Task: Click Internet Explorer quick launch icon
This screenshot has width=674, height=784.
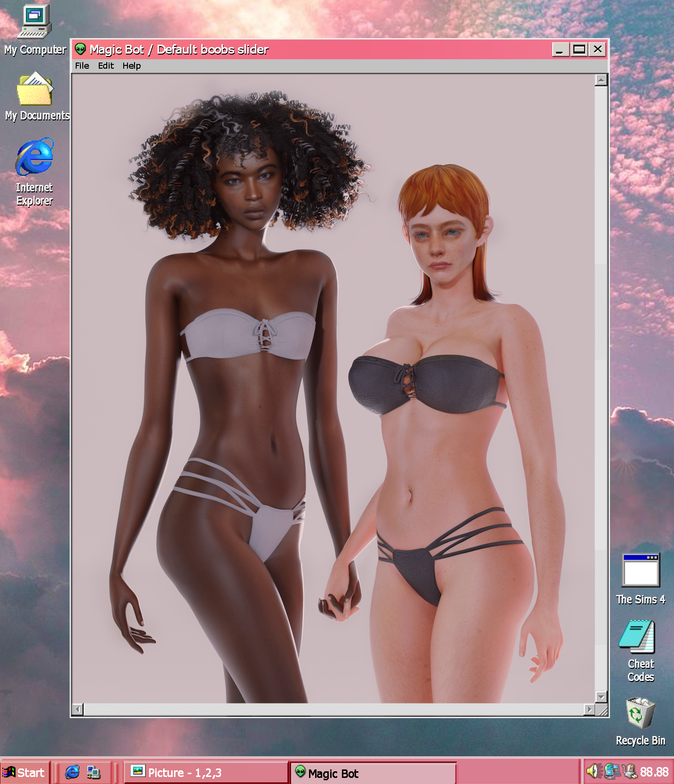Action: point(72,772)
